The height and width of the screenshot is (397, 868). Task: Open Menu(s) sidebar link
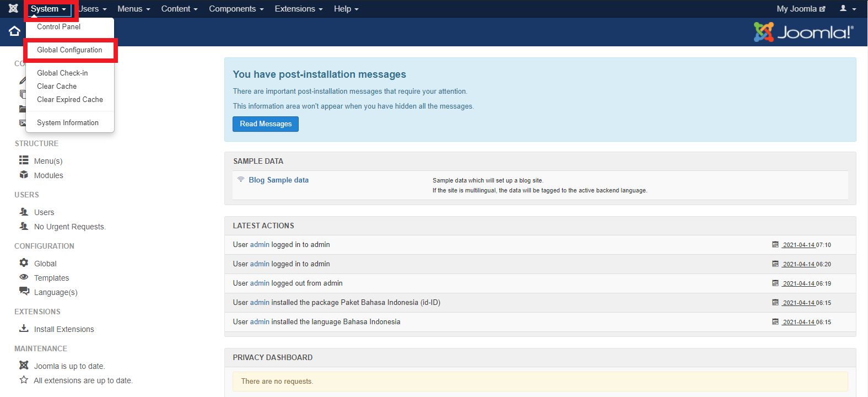[48, 161]
